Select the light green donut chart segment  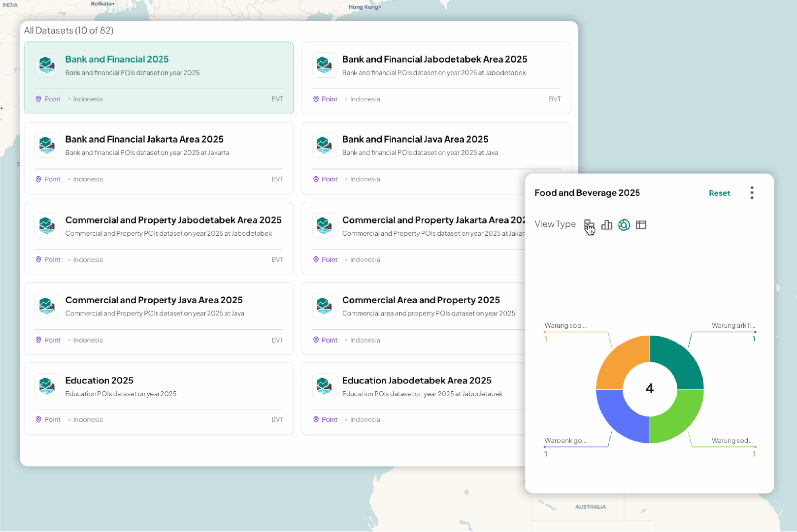pos(682,421)
